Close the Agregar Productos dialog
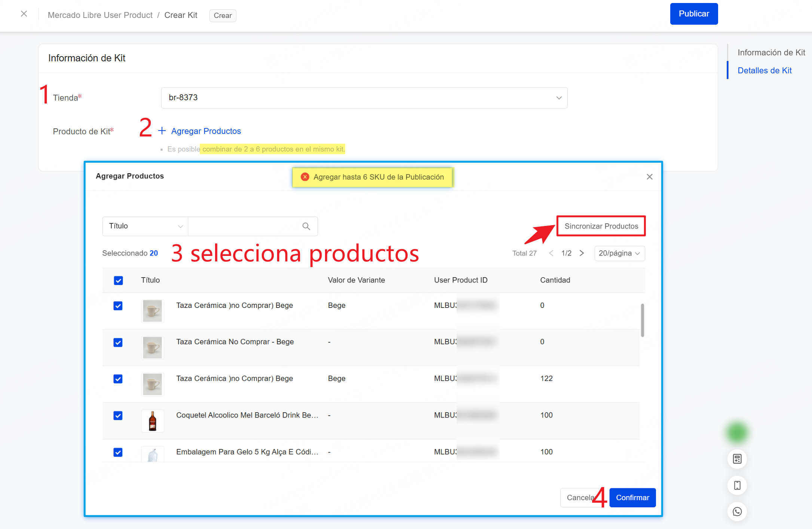The width and height of the screenshot is (812, 529). click(649, 177)
